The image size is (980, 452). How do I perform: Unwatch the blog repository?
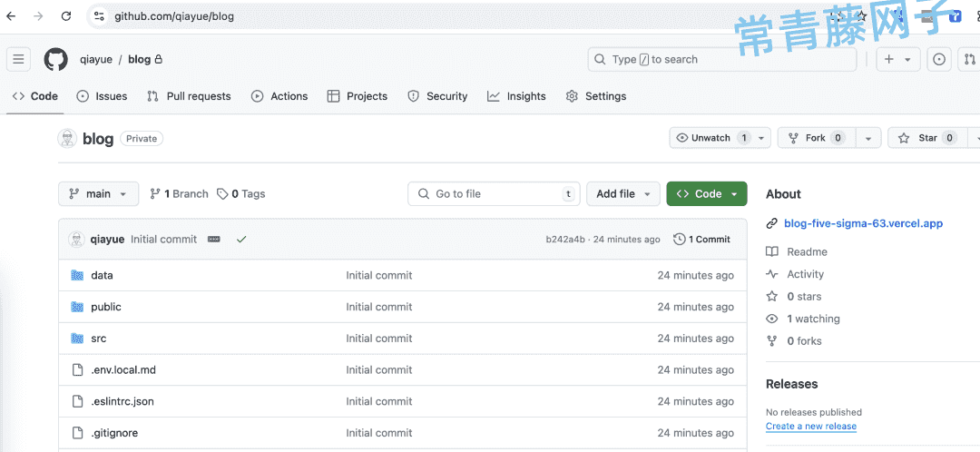pos(712,138)
